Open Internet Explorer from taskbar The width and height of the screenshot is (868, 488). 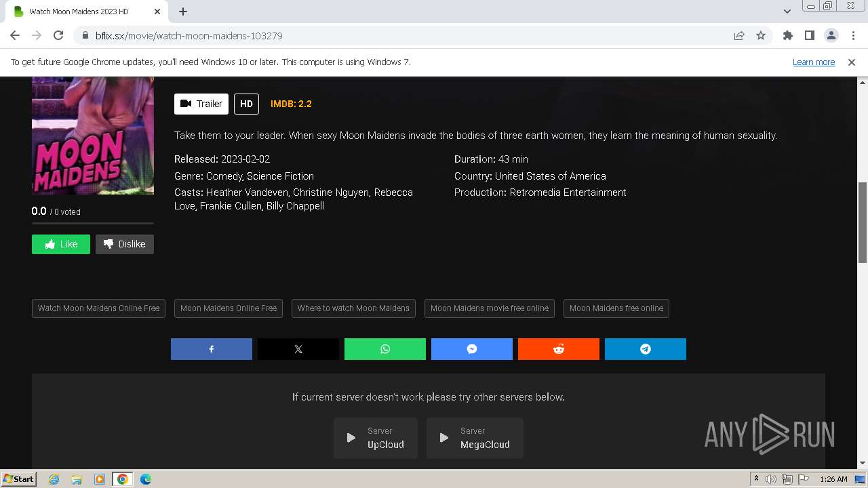(54, 479)
